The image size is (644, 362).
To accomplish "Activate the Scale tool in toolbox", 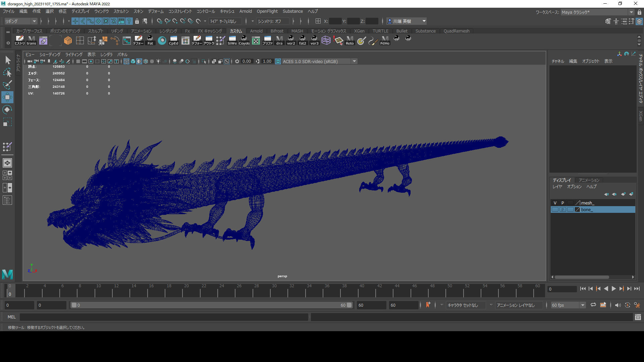I will [x=7, y=122].
